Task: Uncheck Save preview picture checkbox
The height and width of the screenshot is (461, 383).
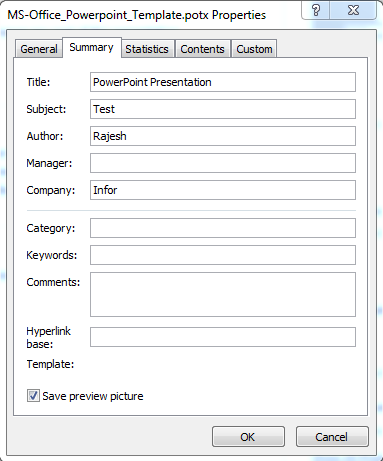Action: pyautogui.click(x=33, y=396)
